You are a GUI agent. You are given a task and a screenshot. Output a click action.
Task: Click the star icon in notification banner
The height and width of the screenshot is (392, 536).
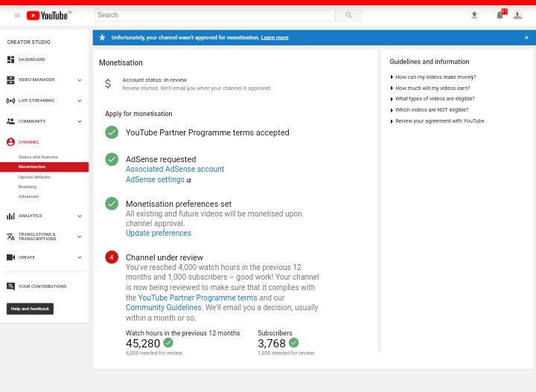click(x=102, y=37)
